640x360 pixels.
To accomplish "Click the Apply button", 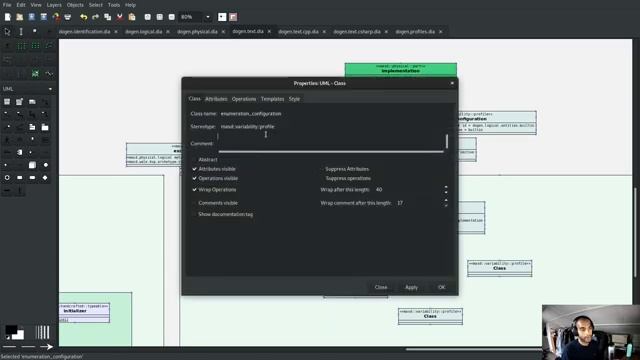I will coord(411,287).
